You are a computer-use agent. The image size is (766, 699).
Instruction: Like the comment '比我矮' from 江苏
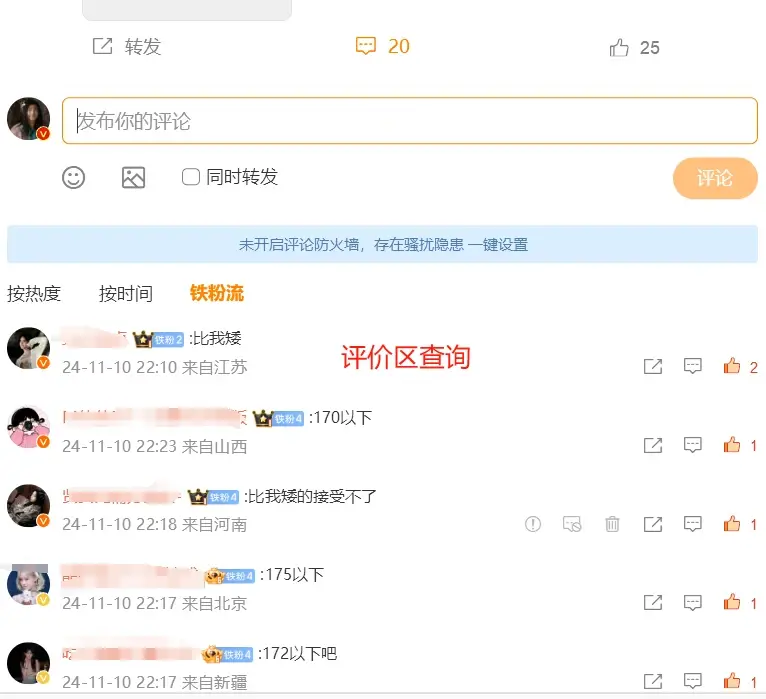[732, 366]
